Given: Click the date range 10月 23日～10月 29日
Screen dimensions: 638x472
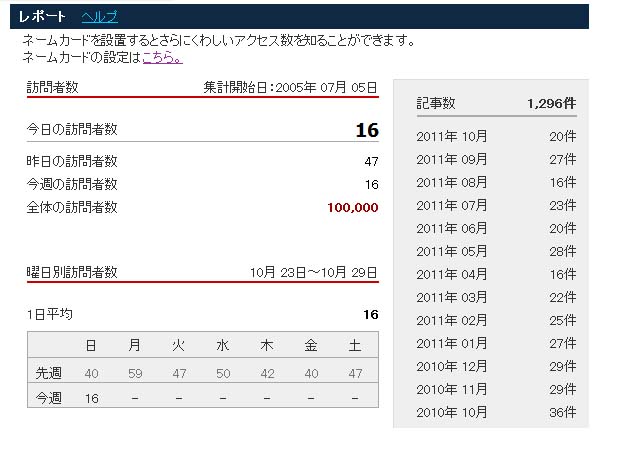Looking at the screenshot, I should (x=314, y=272).
